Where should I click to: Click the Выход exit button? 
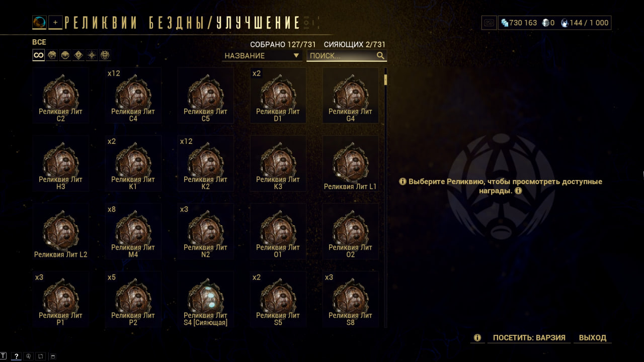point(593,338)
